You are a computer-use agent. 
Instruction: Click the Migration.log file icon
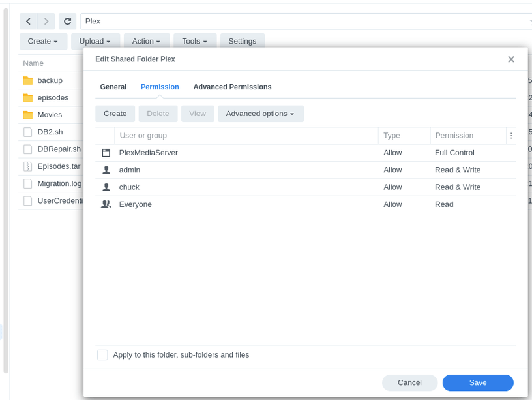28,184
